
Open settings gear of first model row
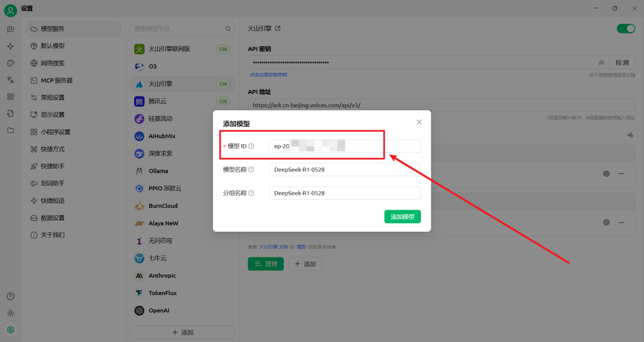click(x=606, y=173)
